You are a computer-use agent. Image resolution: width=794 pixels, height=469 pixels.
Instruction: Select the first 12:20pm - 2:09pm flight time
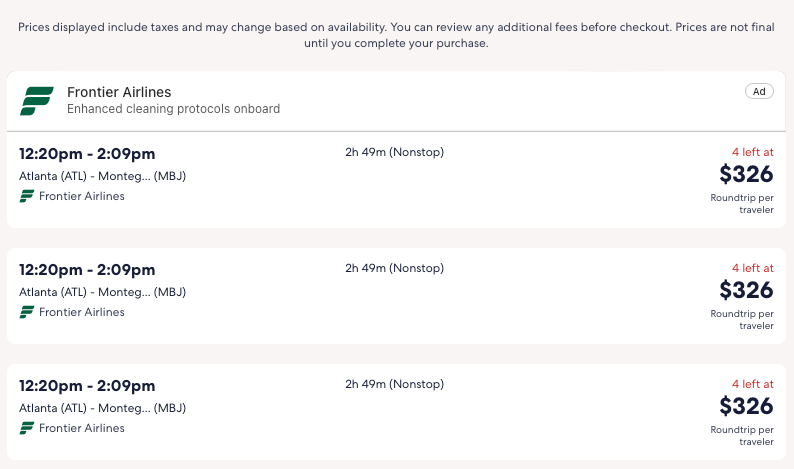[87, 153]
